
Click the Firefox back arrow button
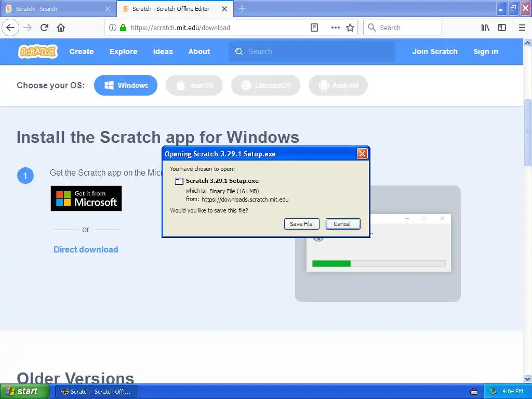10,28
